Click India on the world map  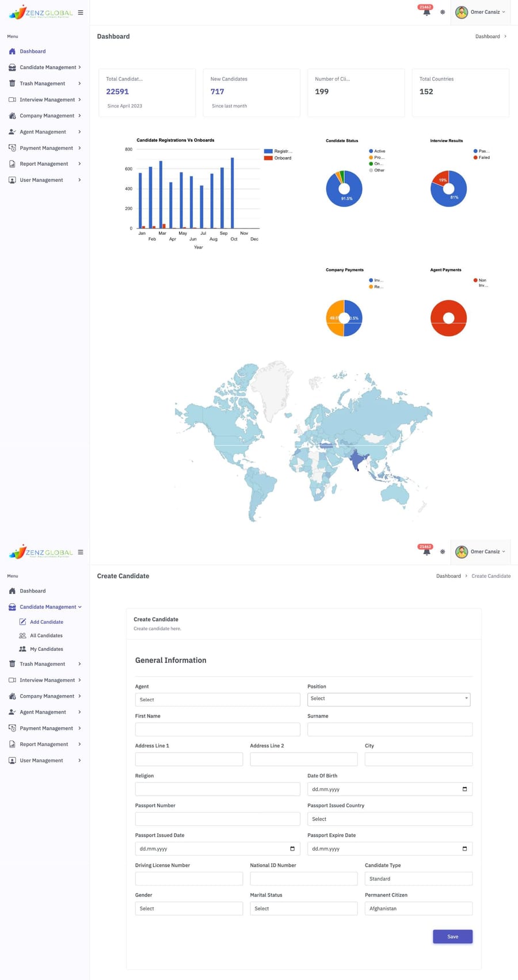point(357,460)
